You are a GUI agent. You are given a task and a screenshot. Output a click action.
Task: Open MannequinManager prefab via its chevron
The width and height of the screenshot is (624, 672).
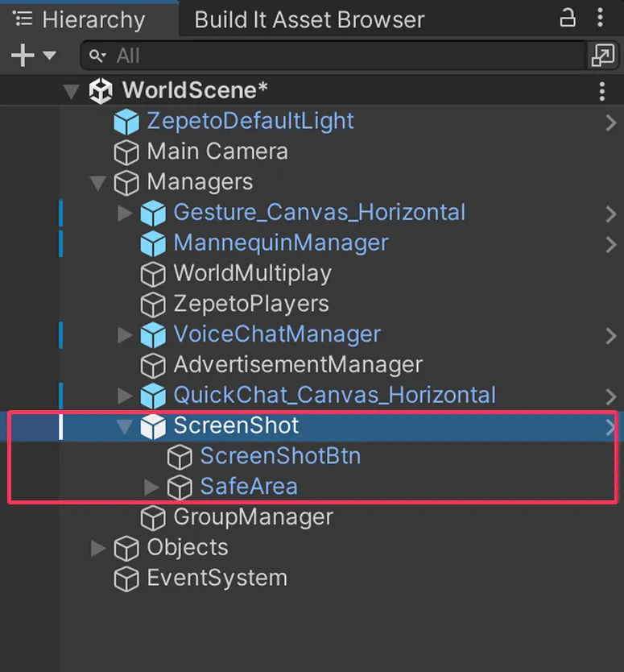(x=611, y=245)
